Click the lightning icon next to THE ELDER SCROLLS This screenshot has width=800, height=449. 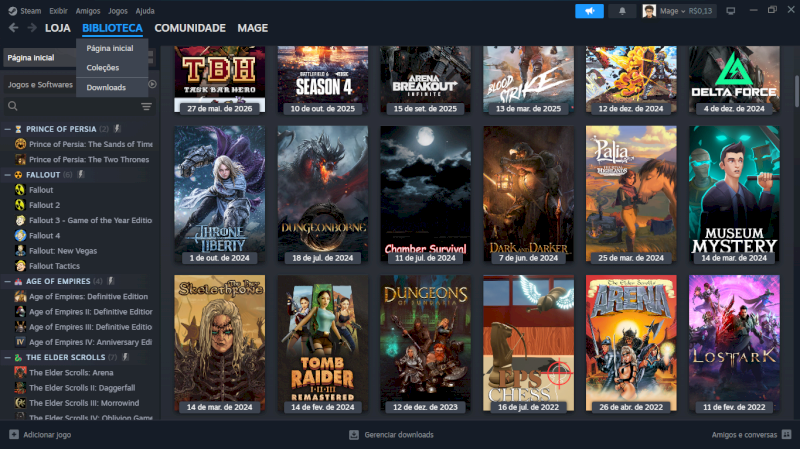pos(125,357)
